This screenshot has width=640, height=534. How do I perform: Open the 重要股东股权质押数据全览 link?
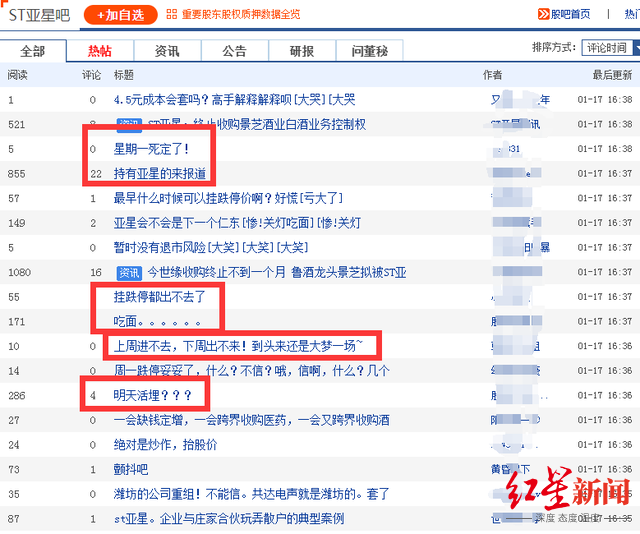(x=241, y=14)
